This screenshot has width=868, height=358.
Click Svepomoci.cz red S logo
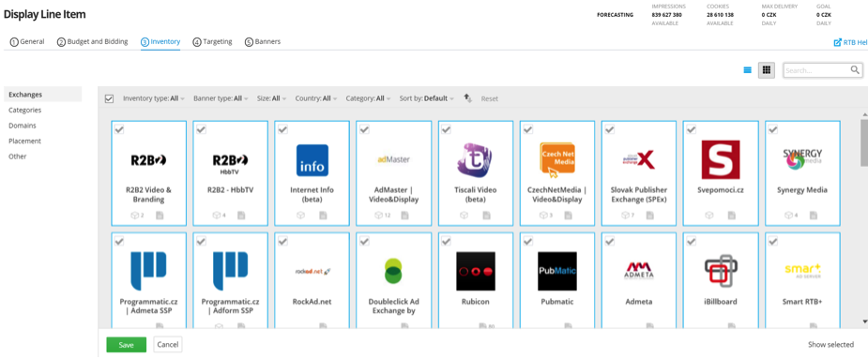[720, 160]
